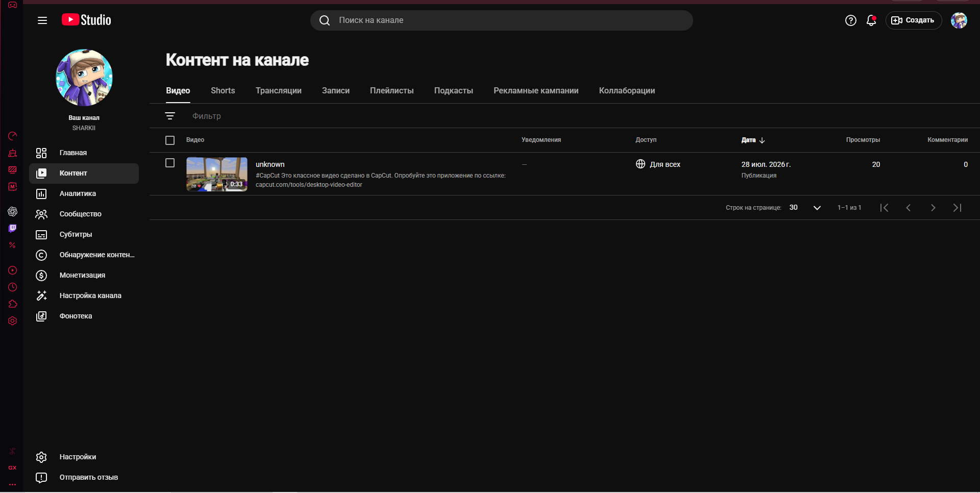The image size is (980, 493).
Task: Click the channel search field
Action: [x=501, y=20]
